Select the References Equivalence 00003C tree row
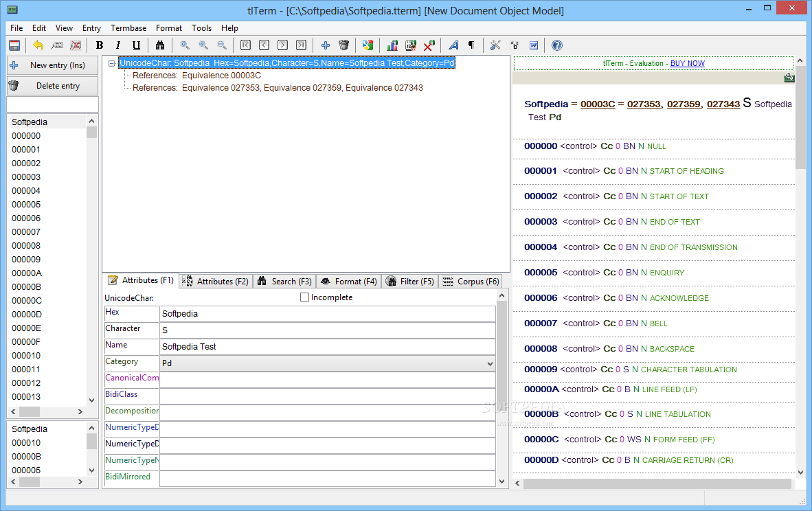 [196, 76]
